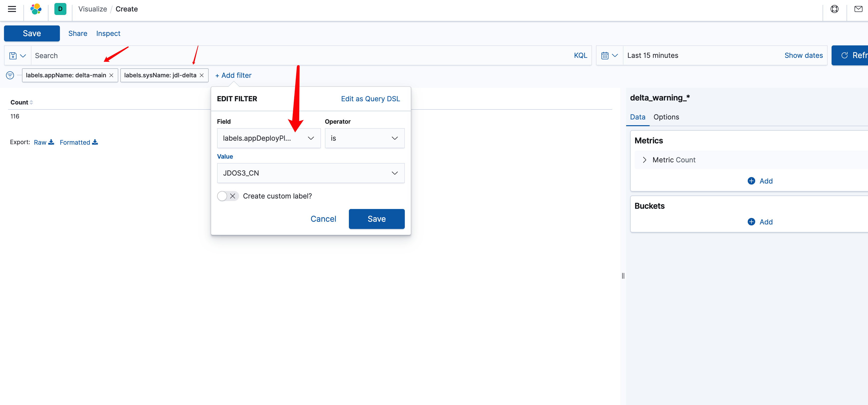Cancel the filter edit
Screen dimensions: 868x405
[x=323, y=219]
